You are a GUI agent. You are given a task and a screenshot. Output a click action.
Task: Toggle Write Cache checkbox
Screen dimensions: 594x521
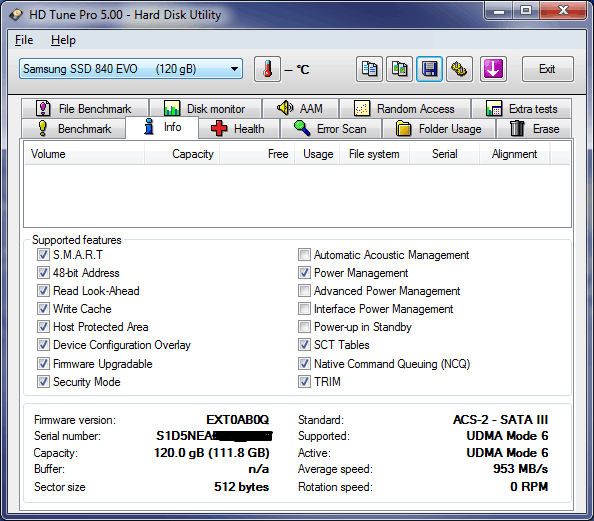[x=43, y=309]
